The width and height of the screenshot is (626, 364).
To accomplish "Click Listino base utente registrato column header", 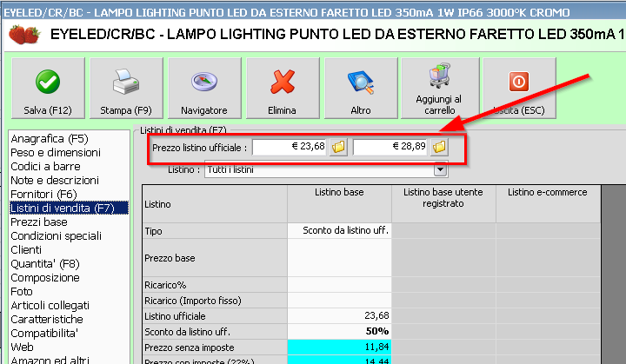I will tap(443, 204).
